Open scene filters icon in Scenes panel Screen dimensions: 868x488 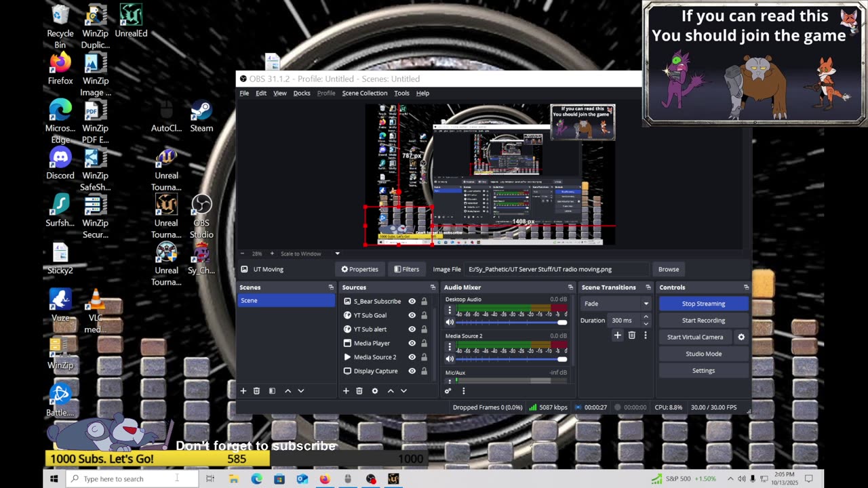point(272,390)
